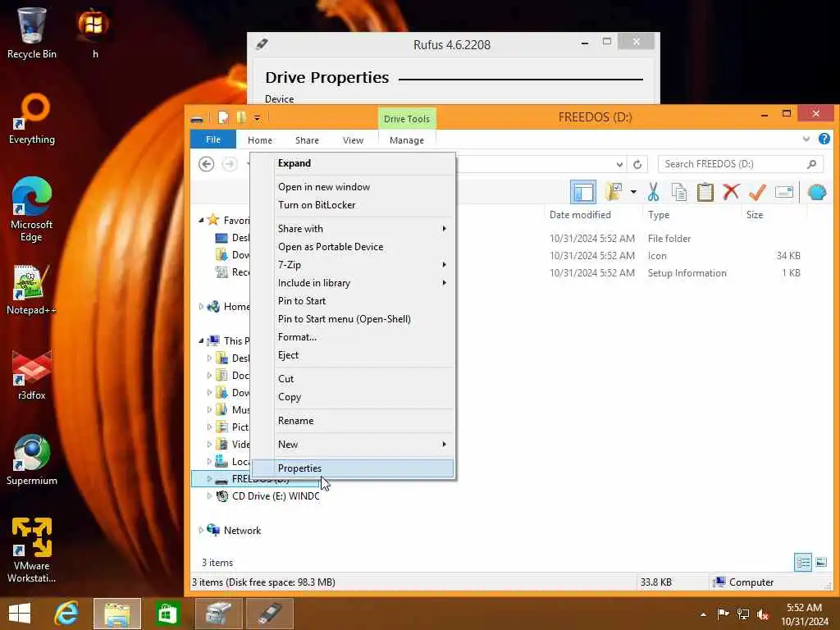Open Microsoft Edge desktop shortcut

click(32, 209)
